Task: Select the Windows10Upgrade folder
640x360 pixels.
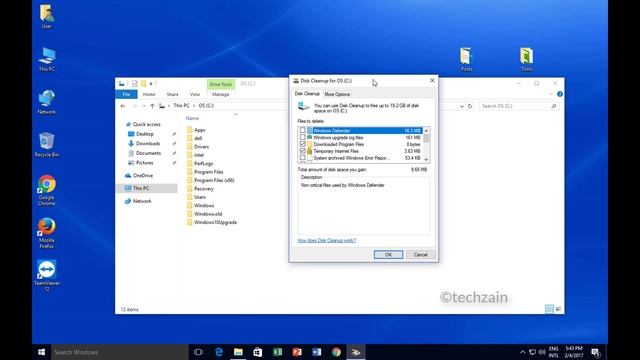Action: [215, 222]
